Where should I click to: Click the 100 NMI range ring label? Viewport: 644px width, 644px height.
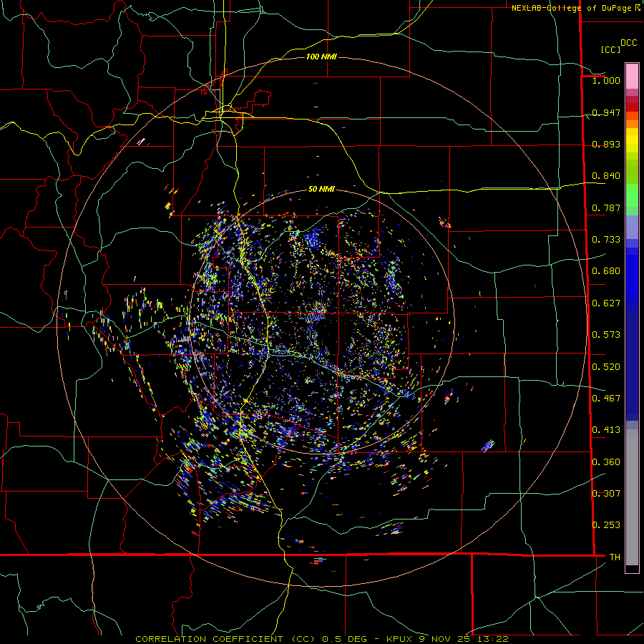[x=321, y=57]
